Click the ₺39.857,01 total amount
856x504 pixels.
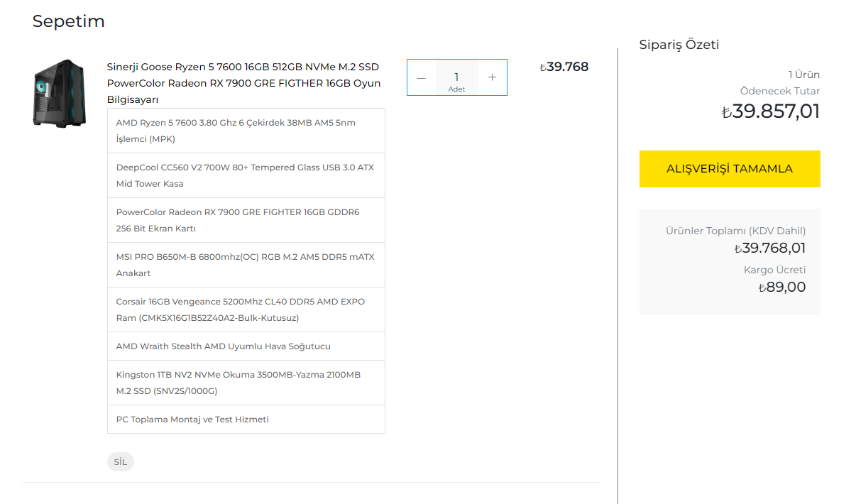[x=771, y=111]
